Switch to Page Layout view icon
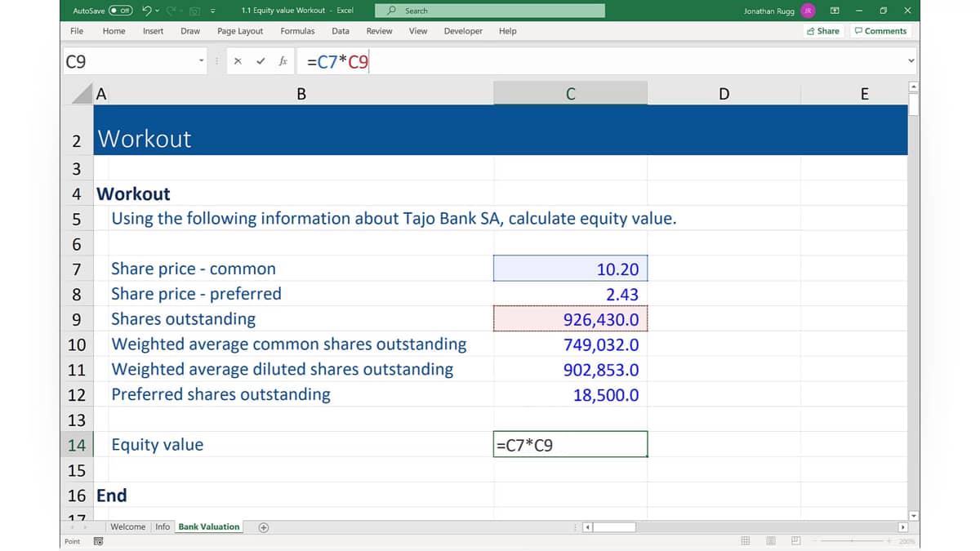Screen dimensions: 980x551 (770, 541)
